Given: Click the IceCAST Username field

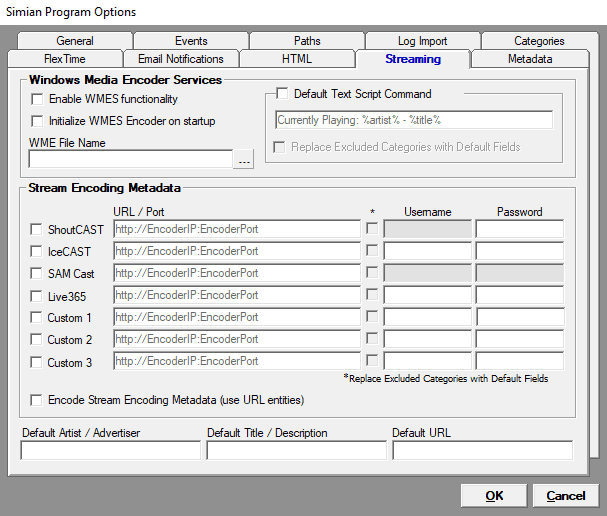Looking at the screenshot, I should pyautogui.click(x=427, y=251).
